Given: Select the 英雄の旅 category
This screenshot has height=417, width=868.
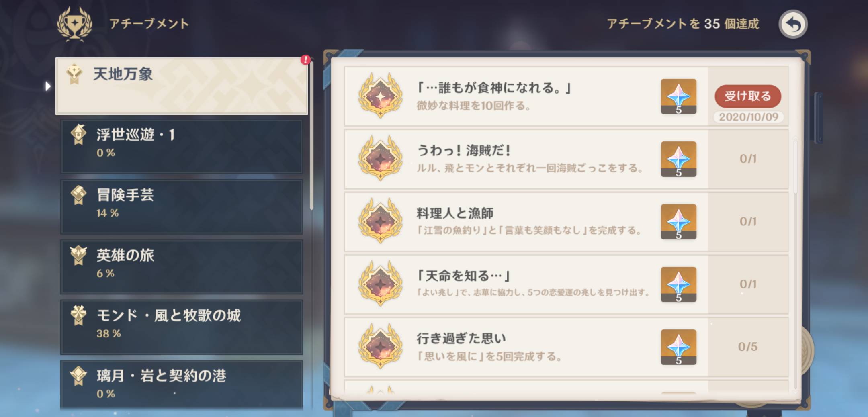Looking at the screenshot, I should (x=182, y=267).
